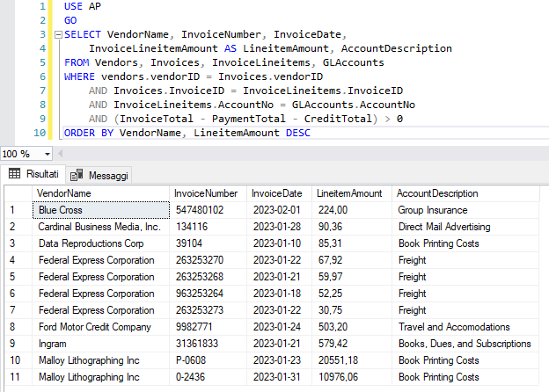The width and height of the screenshot is (549, 392).
Task: Click the 85,31 amount cell
Action: point(352,243)
